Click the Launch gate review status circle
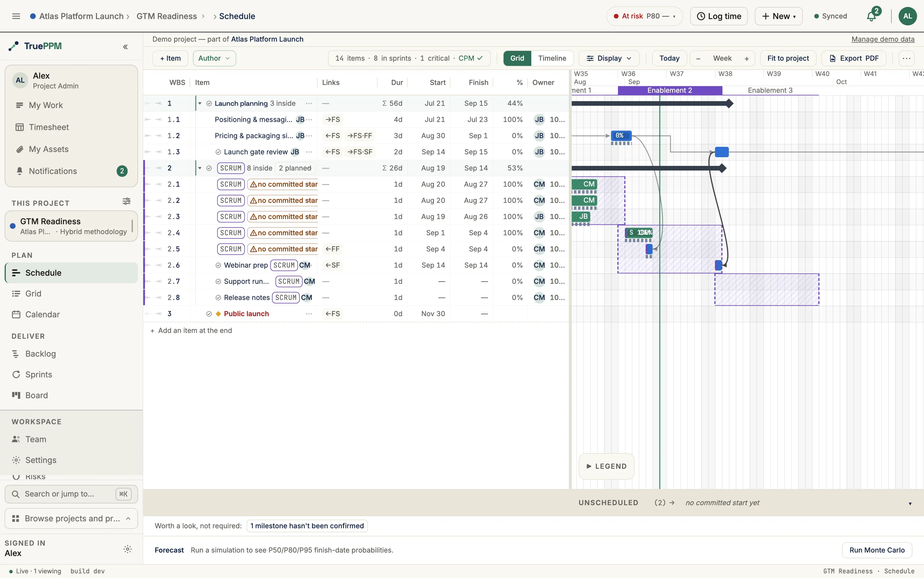This screenshot has height=578, width=924. pyautogui.click(x=218, y=152)
